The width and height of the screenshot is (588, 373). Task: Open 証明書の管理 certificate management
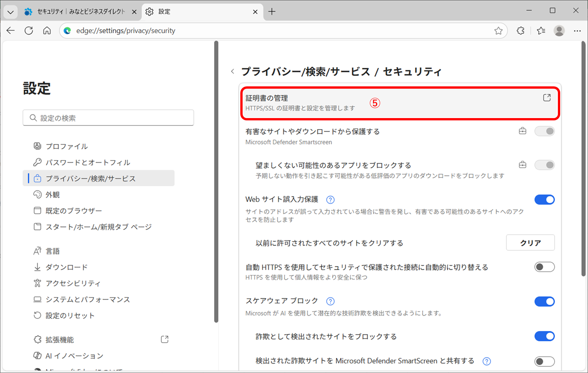399,103
